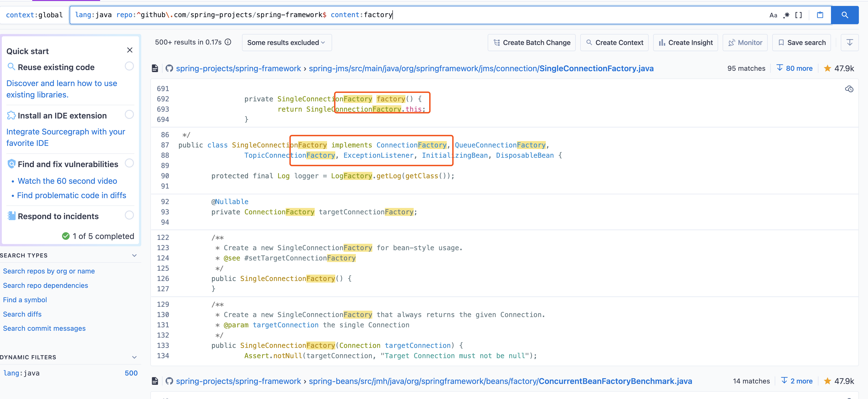Run search with magnifier button
The image size is (868, 399).
point(844,15)
